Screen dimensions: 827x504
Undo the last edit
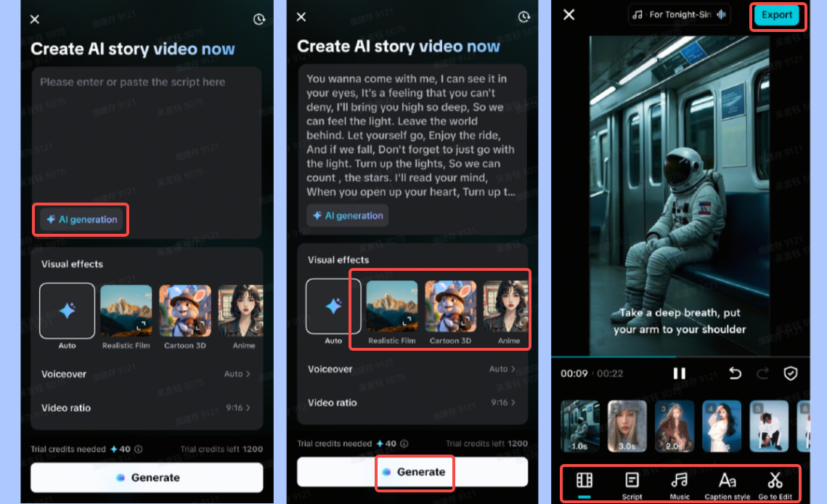click(x=735, y=374)
